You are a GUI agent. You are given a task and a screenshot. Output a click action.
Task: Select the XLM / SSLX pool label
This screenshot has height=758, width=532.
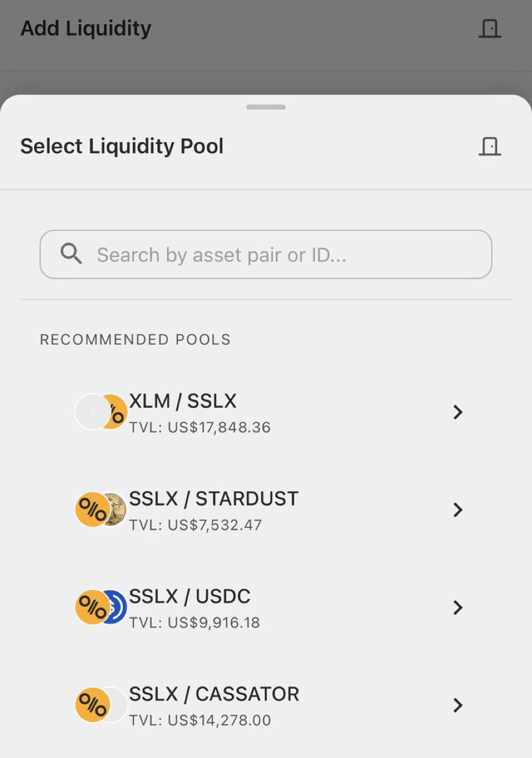tap(183, 401)
